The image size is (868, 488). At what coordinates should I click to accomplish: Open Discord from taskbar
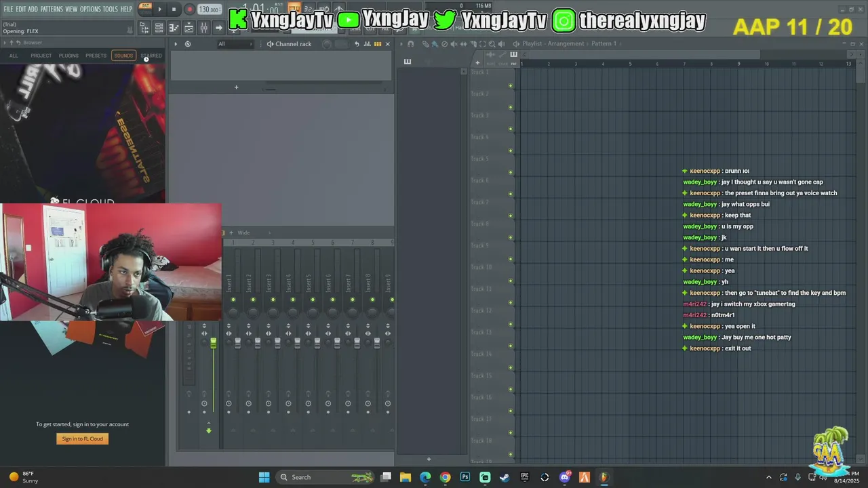coord(565,477)
